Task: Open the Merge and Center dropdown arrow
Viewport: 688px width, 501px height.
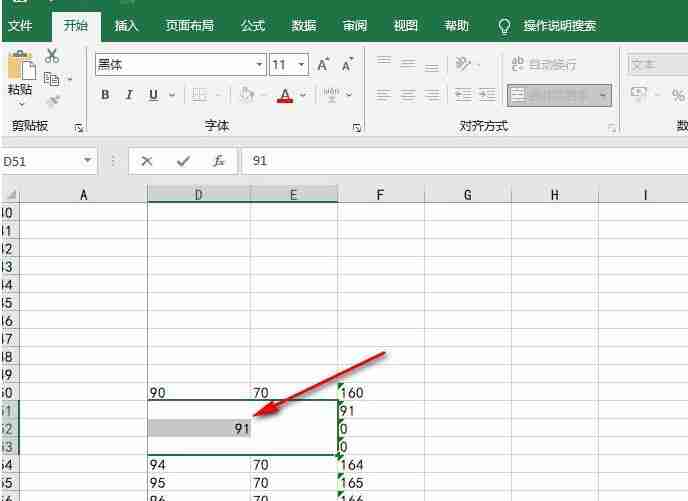Action: coord(604,95)
